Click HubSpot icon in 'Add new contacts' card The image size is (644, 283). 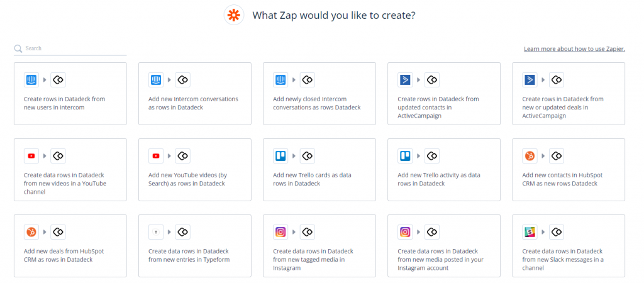(x=530, y=156)
